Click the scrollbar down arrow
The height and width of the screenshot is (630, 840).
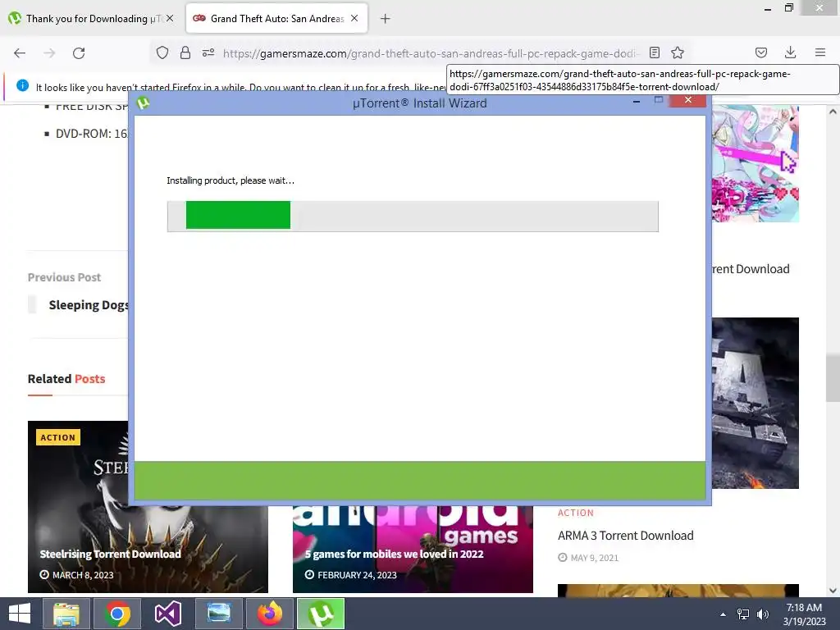pos(833,591)
